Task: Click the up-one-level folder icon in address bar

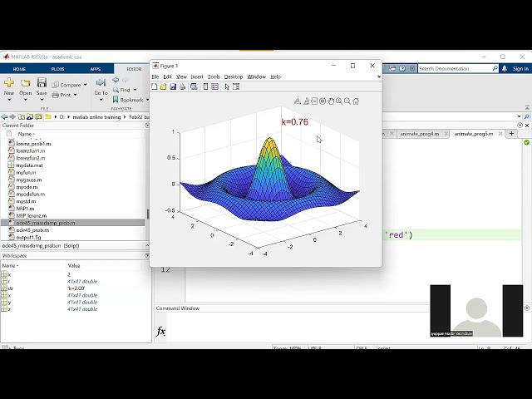Action: [22, 116]
